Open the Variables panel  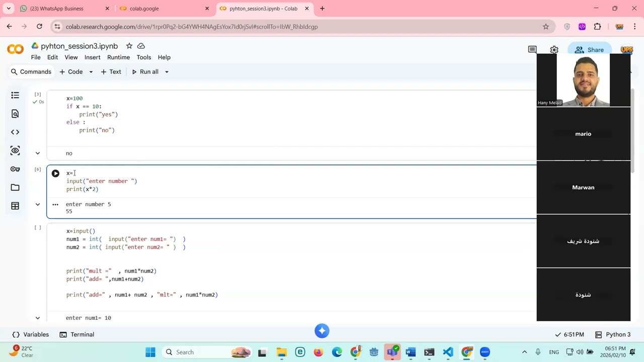coord(31,334)
